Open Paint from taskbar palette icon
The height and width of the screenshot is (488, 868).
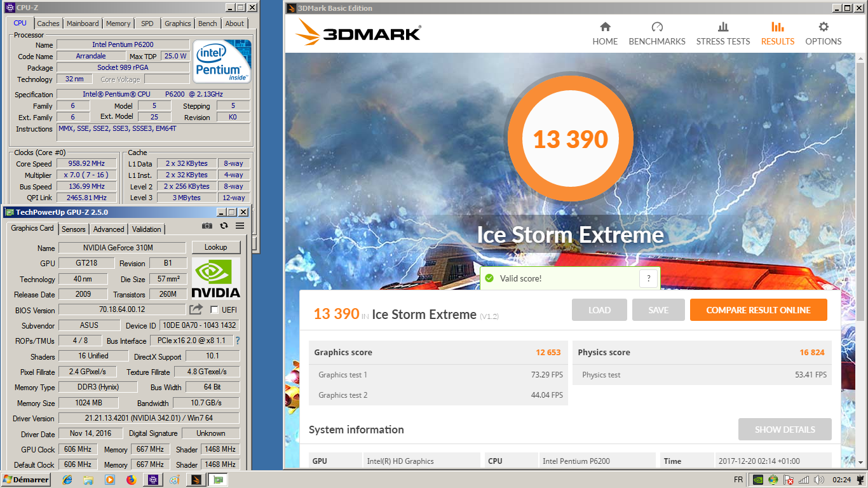point(174,480)
